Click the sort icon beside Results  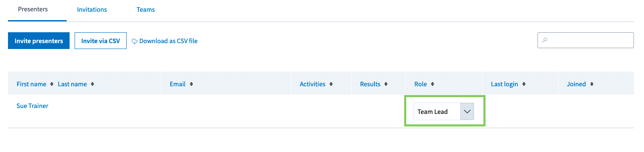(x=386, y=84)
